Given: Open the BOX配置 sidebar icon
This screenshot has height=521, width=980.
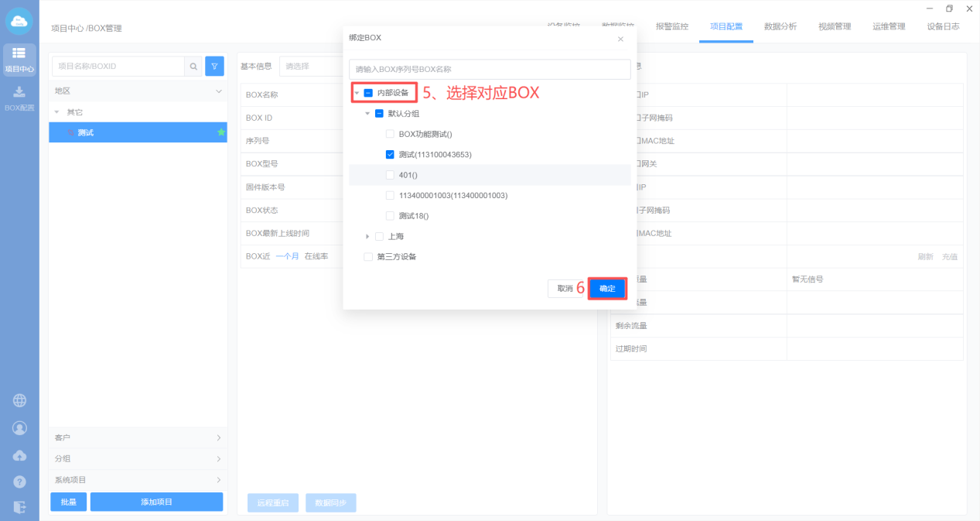Looking at the screenshot, I should point(19,98).
